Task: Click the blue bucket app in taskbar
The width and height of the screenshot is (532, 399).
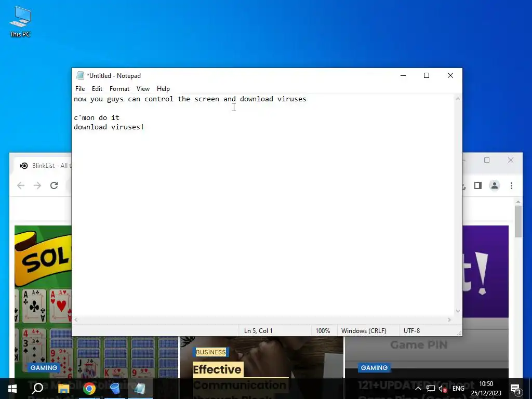Action: [x=115, y=389]
